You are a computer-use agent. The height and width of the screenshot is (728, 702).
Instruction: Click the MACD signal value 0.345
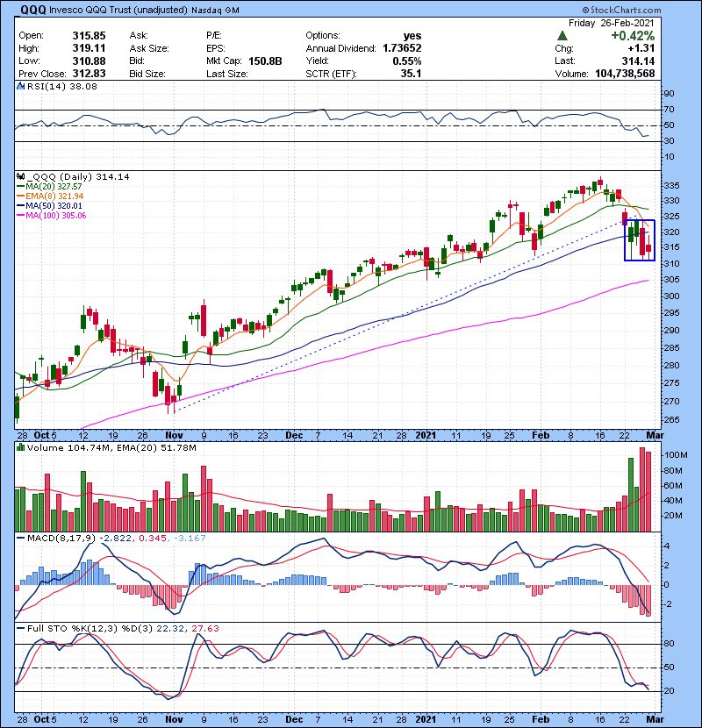coord(153,539)
